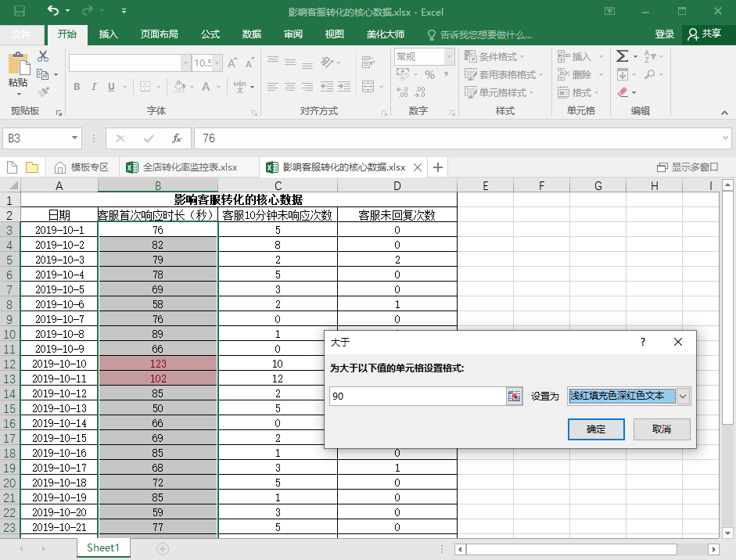The height and width of the screenshot is (560, 736).
Task: Click the new blank document icon
Action: tap(13, 167)
